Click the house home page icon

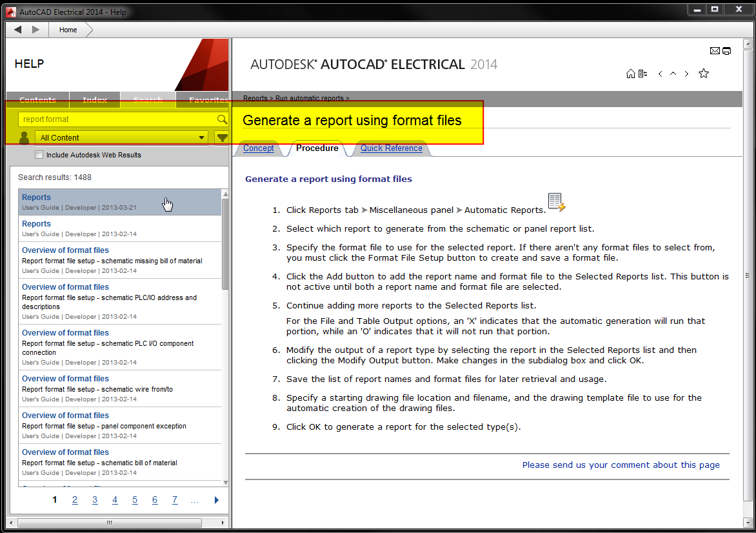pyautogui.click(x=630, y=74)
